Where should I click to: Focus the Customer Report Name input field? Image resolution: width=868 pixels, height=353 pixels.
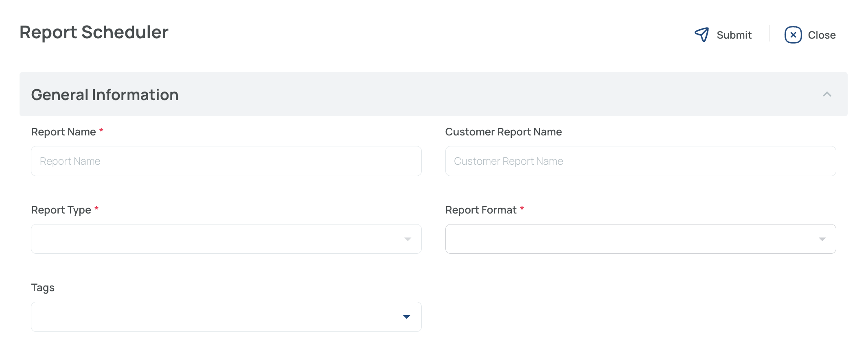tap(640, 161)
